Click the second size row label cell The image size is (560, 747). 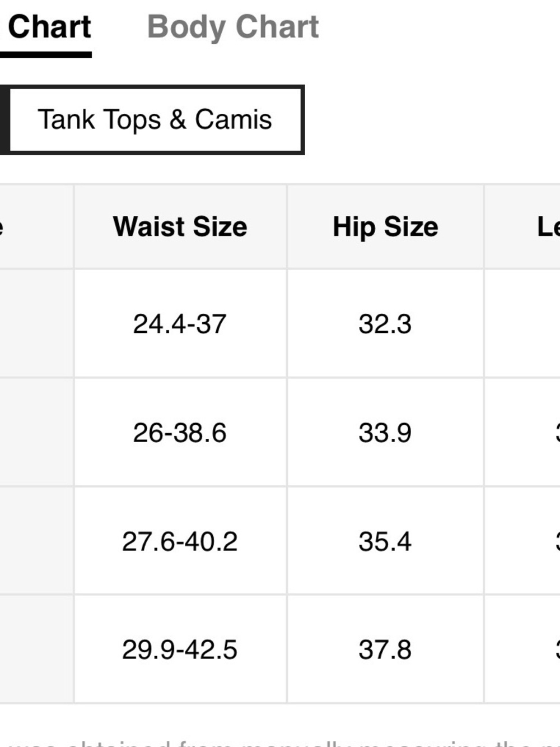pos(36,432)
